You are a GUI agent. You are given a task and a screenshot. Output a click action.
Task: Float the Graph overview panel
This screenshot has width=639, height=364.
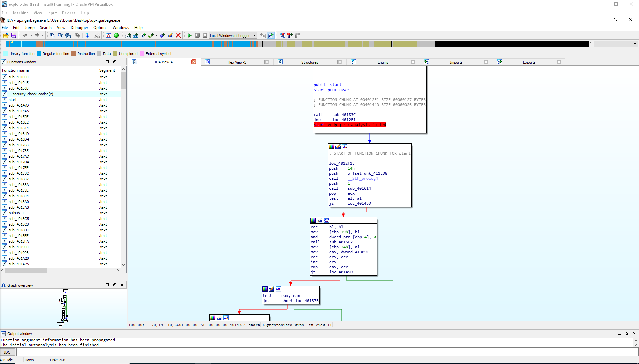115,285
